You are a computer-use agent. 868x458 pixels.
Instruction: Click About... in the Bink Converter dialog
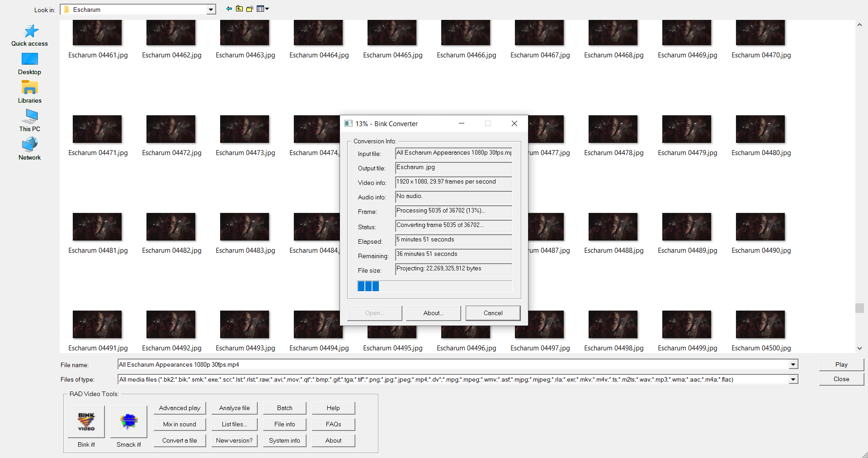tap(433, 313)
